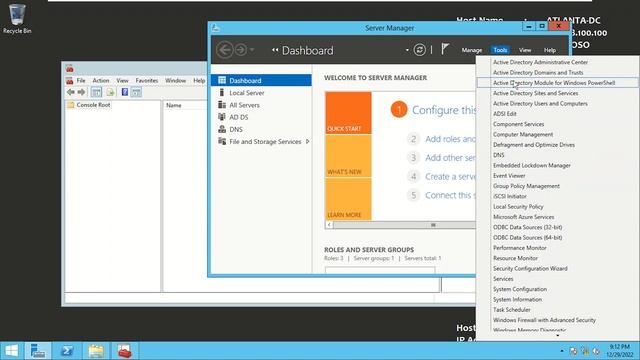Click the MMC console back arrow

pos(71,92)
